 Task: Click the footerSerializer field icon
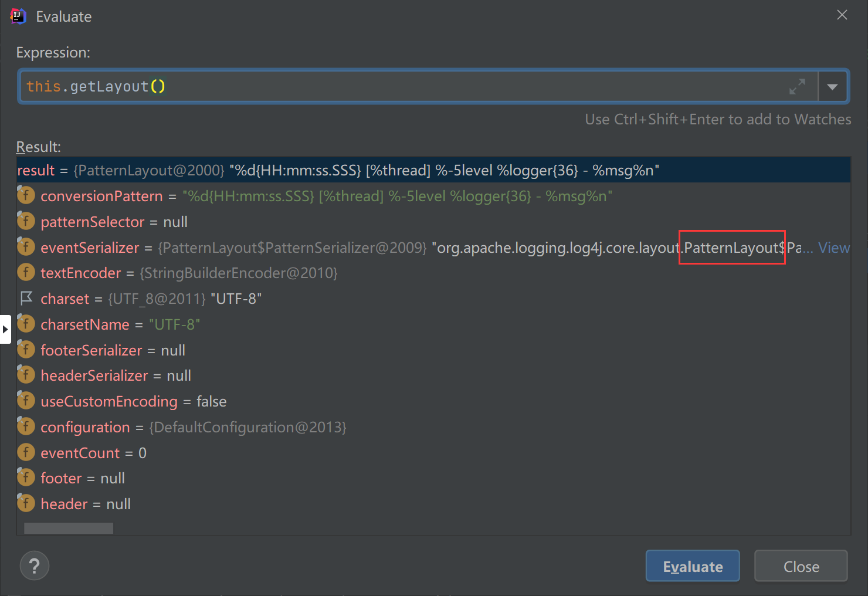tap(26, 350)
